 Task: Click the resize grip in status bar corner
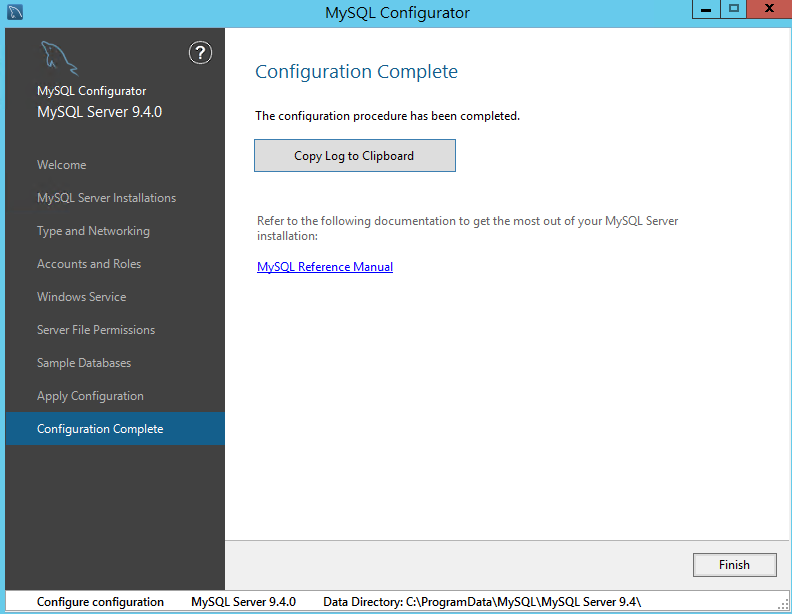coord(783,603)
